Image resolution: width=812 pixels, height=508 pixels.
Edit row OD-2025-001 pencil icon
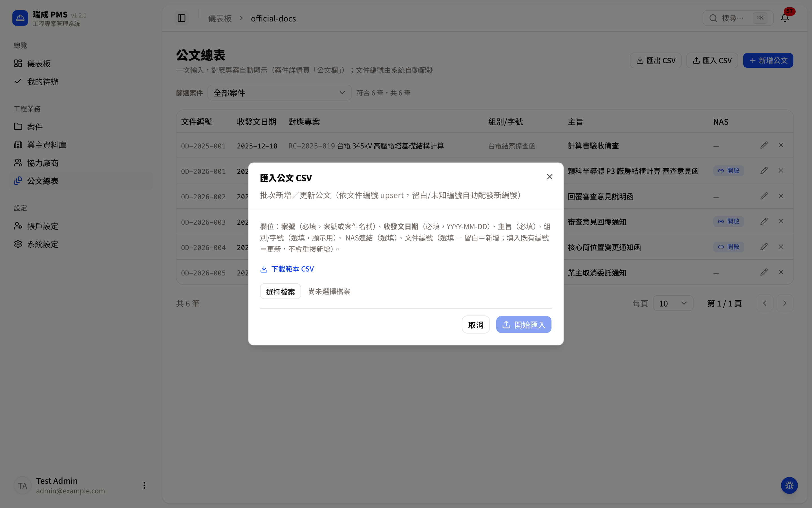click(x=764, y=145)
